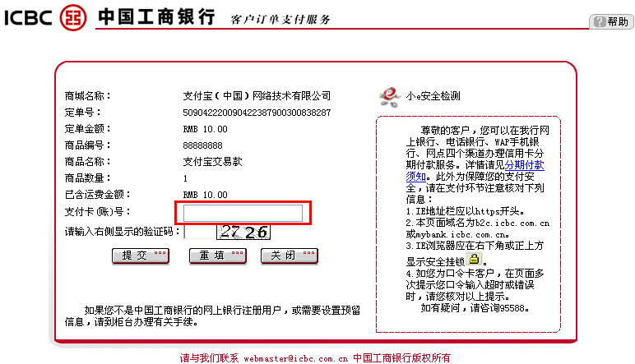Click product number 88888888
Viewport: 635px width, 364px height.
pos(202,145)
